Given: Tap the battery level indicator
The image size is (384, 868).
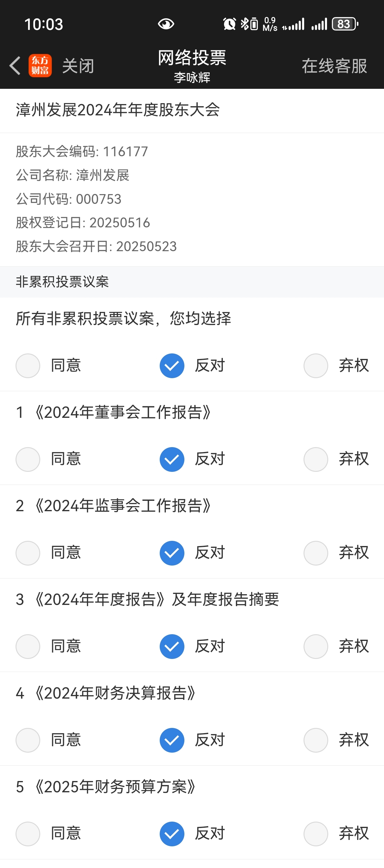Looking at the screenshot, I should point(344,24).
